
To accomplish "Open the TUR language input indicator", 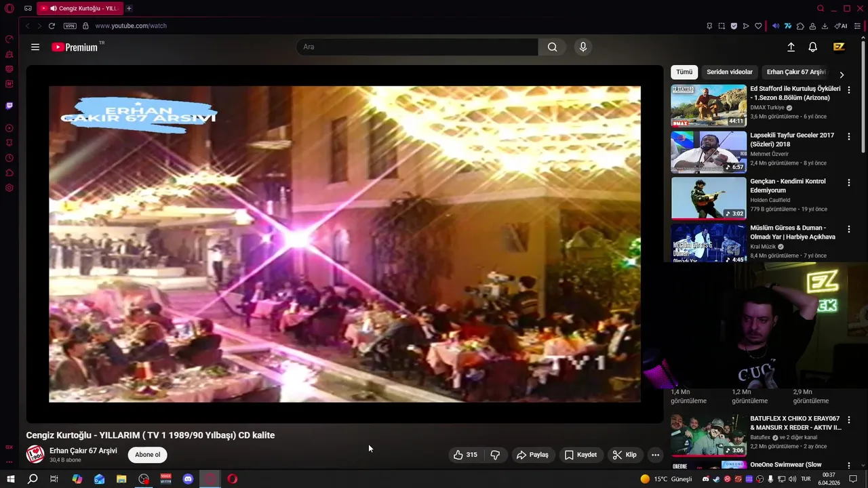I will [x=806, y=479].
